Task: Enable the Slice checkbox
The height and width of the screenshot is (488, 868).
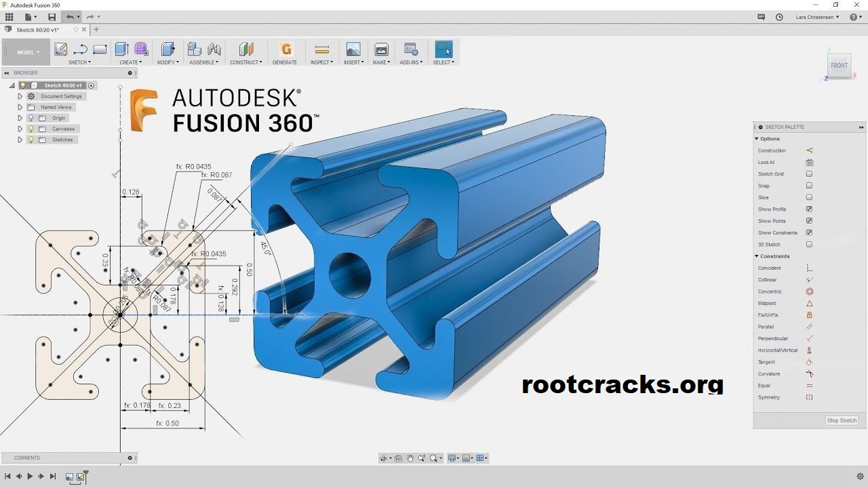Action: click(x=809, y=197)
